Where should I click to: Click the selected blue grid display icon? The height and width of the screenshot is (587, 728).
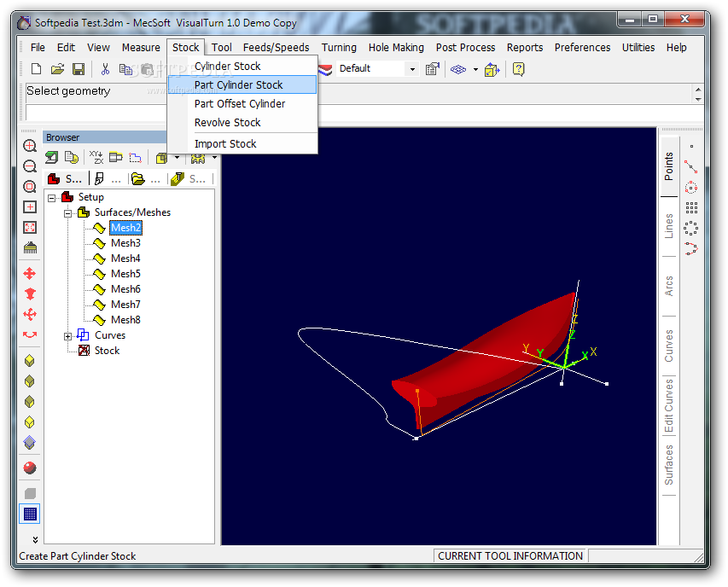(30, 514)
